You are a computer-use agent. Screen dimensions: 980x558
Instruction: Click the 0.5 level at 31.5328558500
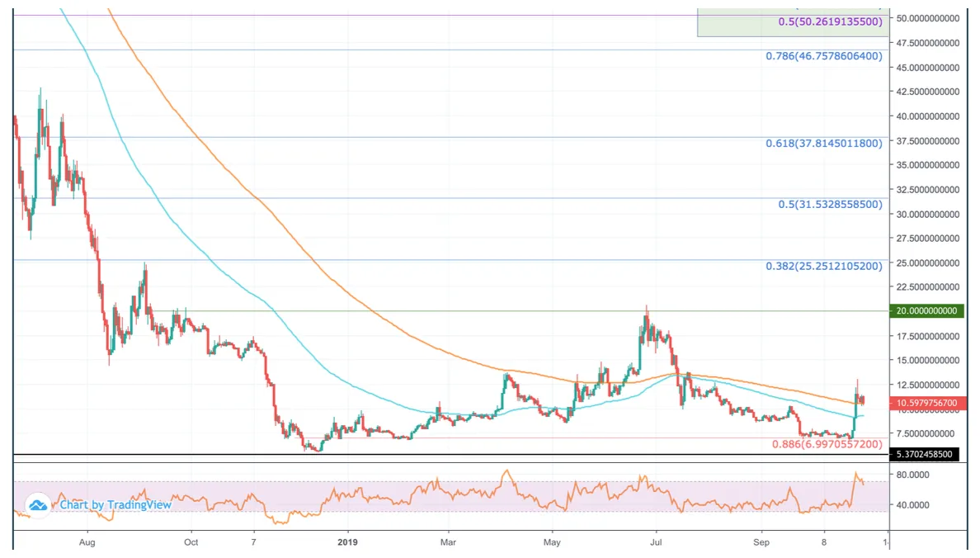point(829,204)
